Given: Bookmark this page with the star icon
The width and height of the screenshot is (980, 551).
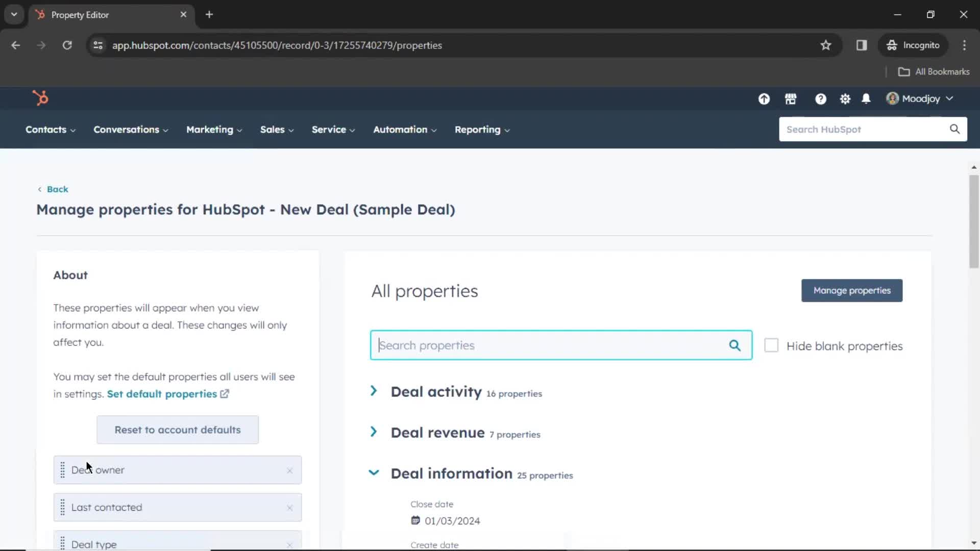Looking at the screenshot, I should coord(826,45).
